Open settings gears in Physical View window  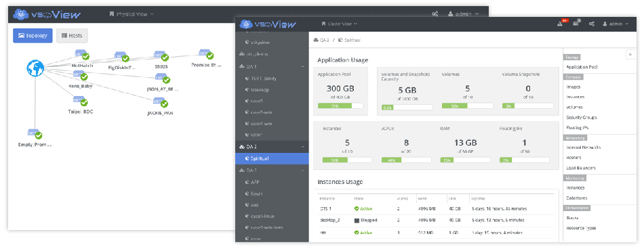[435, 14]
